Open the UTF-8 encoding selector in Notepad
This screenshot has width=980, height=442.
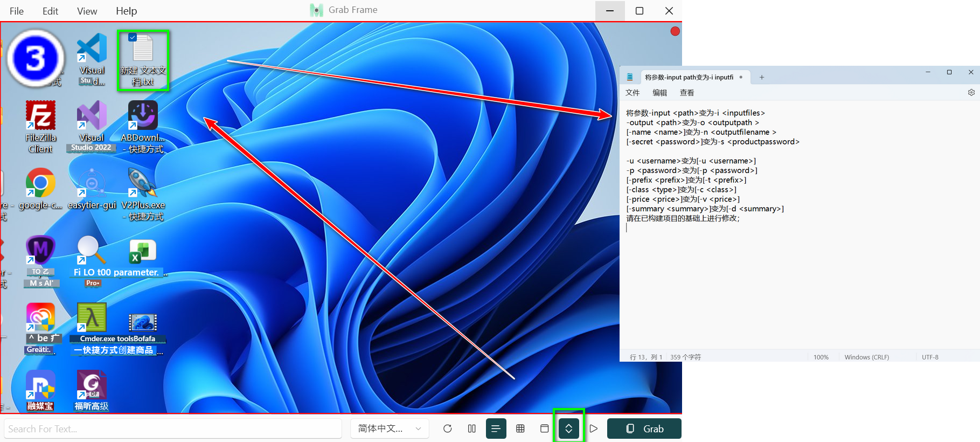coord(930,357)
